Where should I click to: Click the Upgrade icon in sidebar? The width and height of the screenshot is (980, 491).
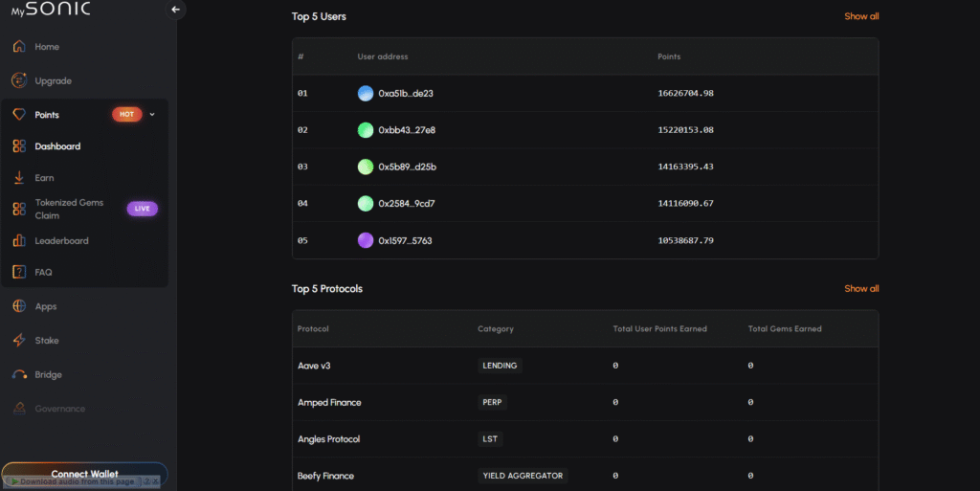point(19,81)
